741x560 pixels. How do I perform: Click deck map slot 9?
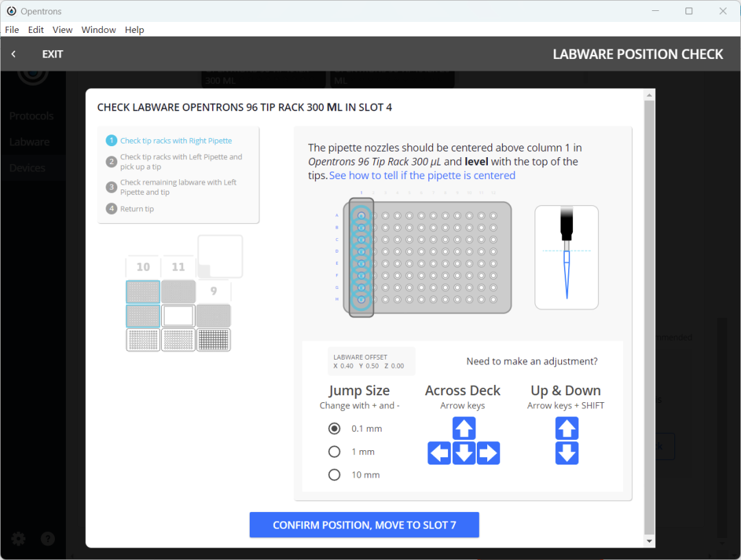213,291
